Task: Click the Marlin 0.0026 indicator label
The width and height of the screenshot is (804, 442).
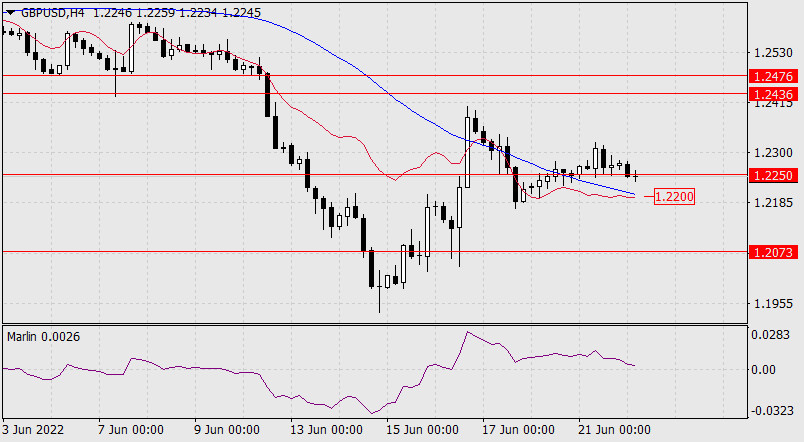Action: point(44,337)
